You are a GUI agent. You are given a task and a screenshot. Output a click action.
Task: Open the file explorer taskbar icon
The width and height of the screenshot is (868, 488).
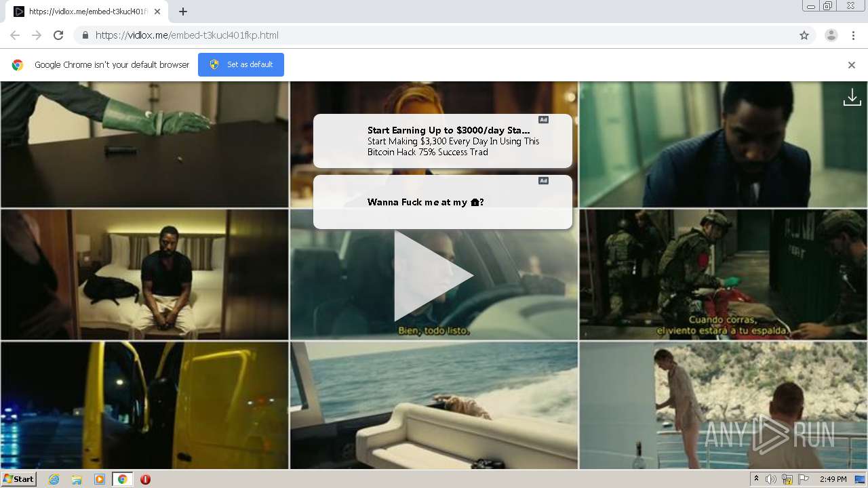coord(77,479)
